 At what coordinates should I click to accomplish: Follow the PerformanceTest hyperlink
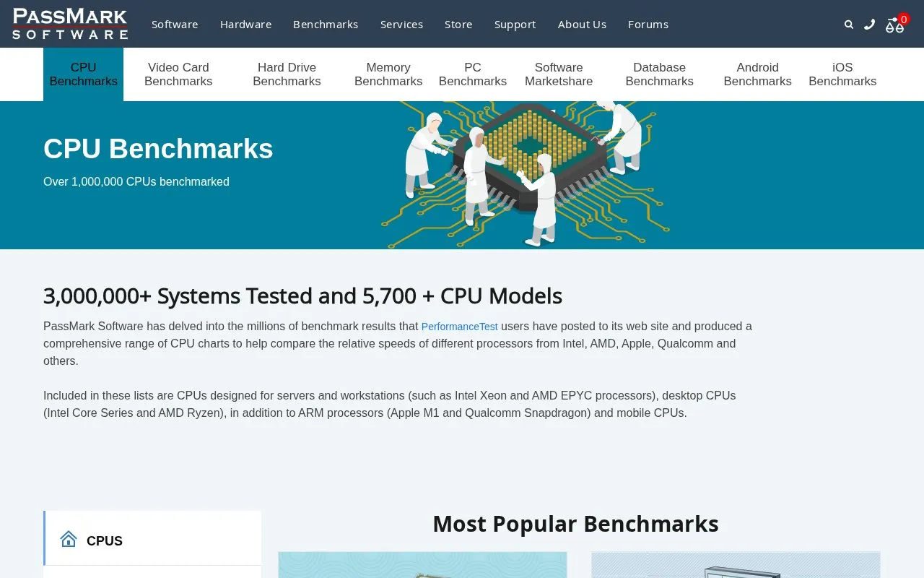(x=460, y=327)
